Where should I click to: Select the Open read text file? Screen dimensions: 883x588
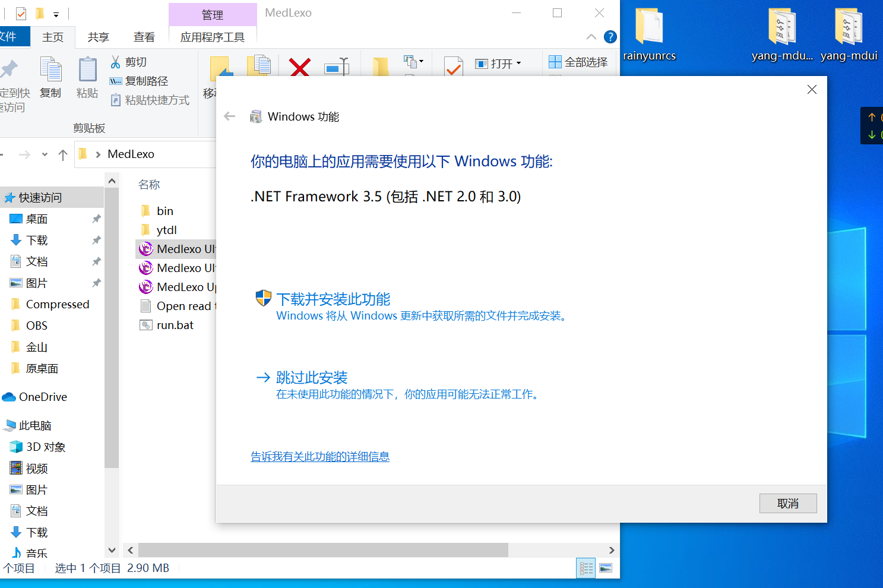click(178, 306)
